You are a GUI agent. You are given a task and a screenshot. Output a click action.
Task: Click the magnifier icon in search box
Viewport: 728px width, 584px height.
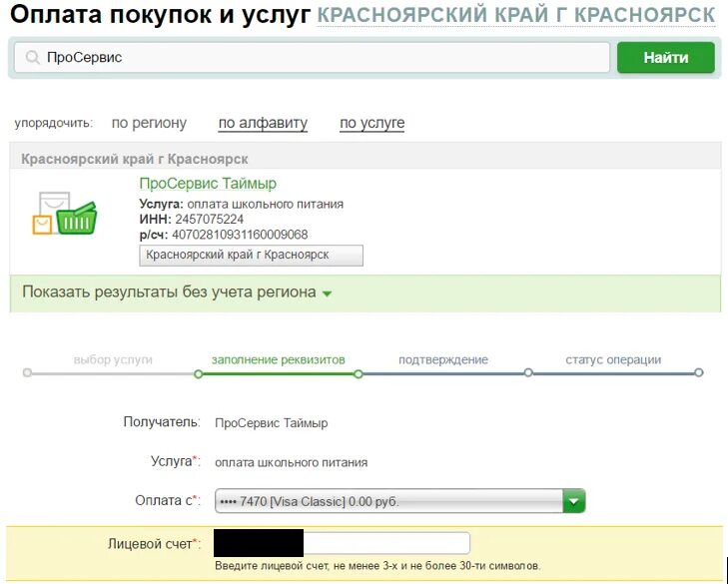(x=32, y=58)
